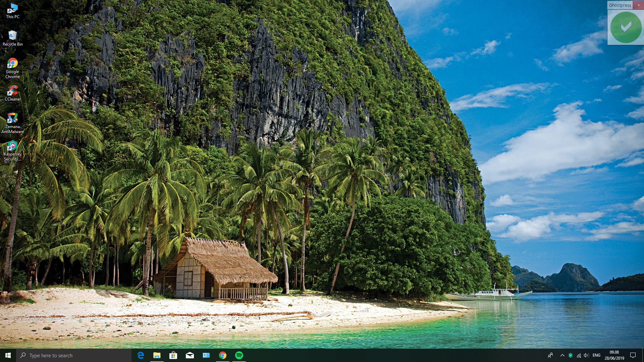Open the Mail app in taskbar
The width and height of the screenshot is (644, 362).
[x=190, y=355]
